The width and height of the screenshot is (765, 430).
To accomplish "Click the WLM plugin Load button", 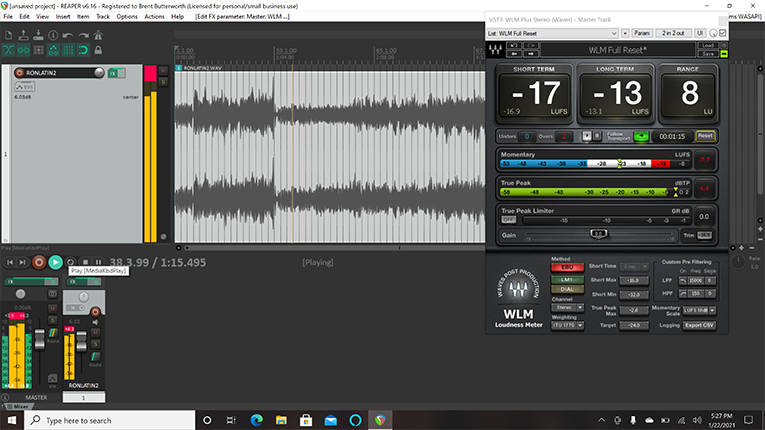I will point(708,45).
